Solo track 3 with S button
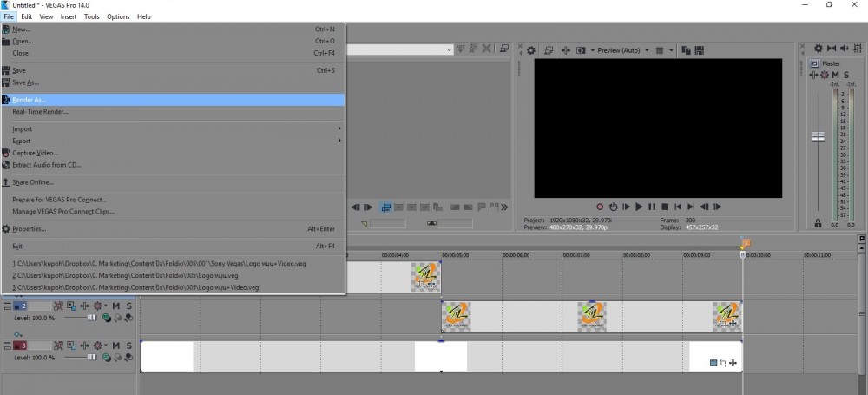The height and width of the screenshot is (395, 868). point(129,346)
